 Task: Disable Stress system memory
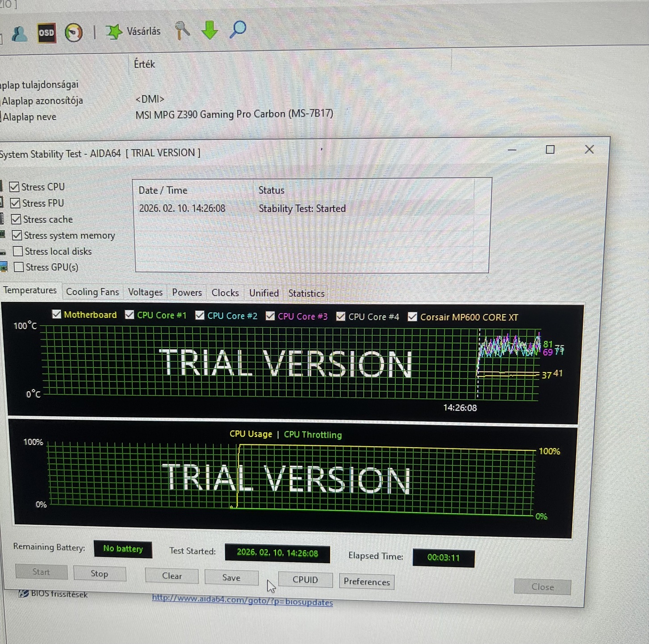[x=17, y=235]
